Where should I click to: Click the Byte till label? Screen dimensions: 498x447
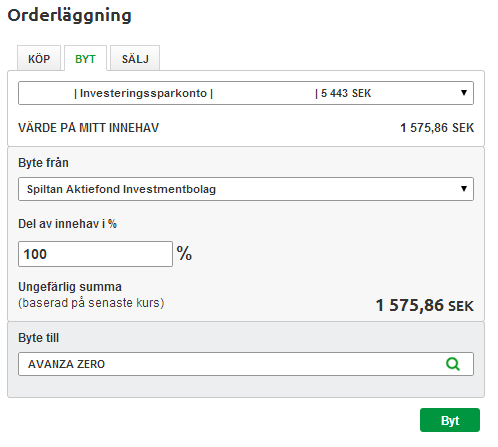click(x=39, y=338)
